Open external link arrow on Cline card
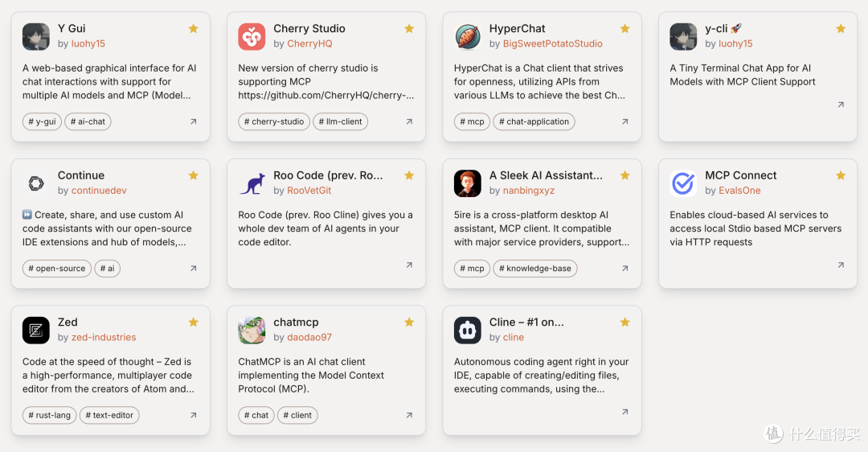This screenshot has height=452, width=868. coord(625,412)
